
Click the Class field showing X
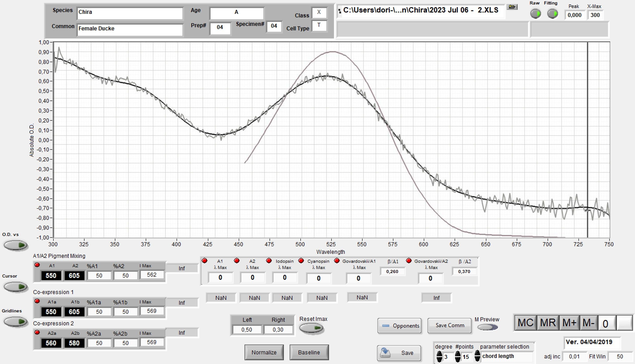pyautogui.click(x=319, y=13)
